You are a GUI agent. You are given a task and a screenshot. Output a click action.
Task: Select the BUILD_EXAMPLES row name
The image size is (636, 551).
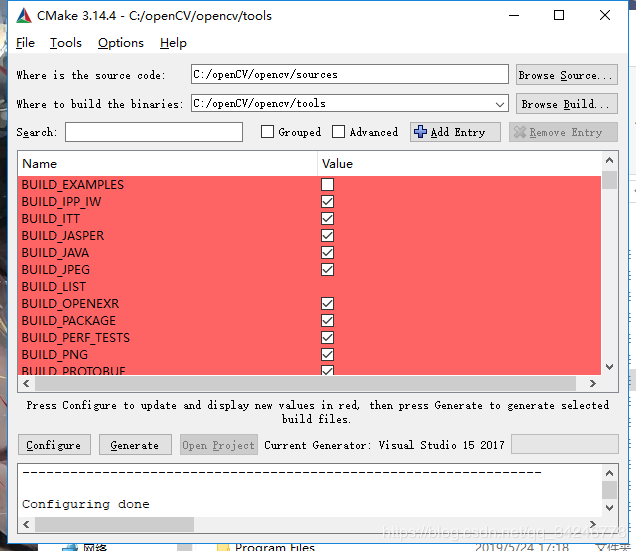click(x=73, y=185)
